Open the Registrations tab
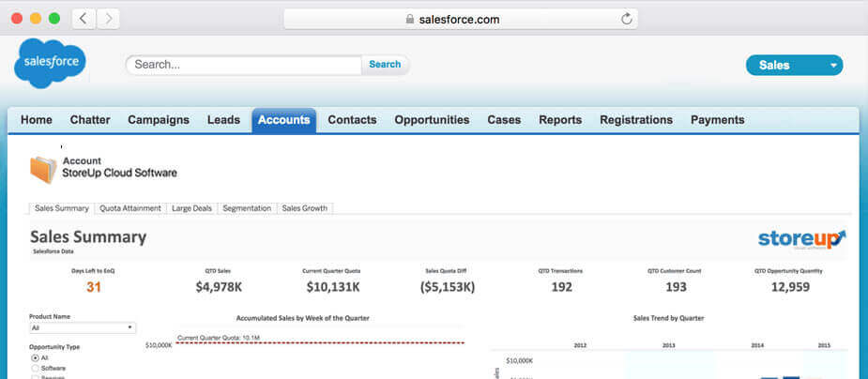Image resolution: width=868 pixels, height=379 pixels. [636, 120]
